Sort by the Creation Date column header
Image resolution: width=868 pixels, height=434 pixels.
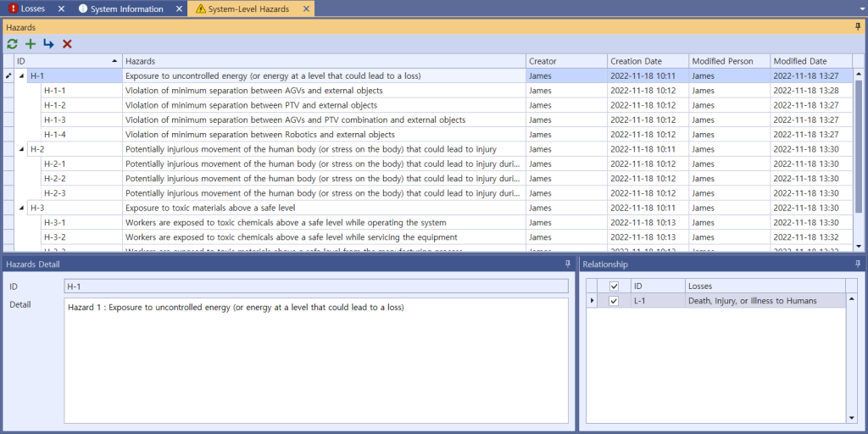pos(647,61)
